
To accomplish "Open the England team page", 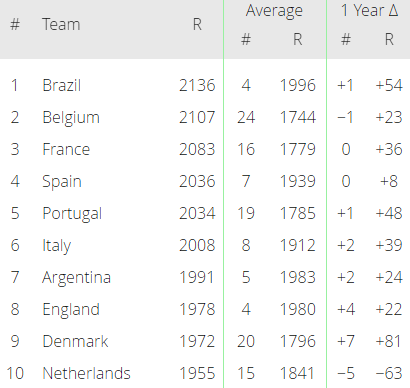I will pos(71,310).
